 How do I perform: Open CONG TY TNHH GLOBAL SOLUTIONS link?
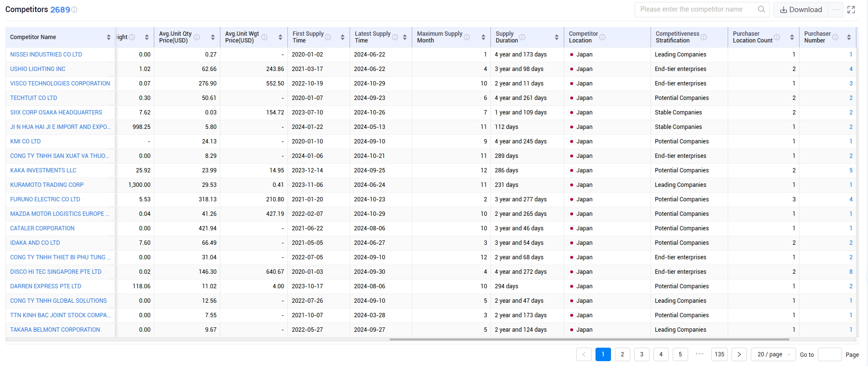click(x=58, y=301)
